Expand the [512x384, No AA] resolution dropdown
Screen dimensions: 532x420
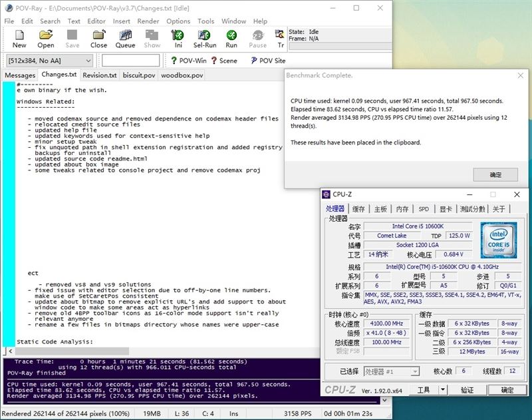[x=49, y=61]
